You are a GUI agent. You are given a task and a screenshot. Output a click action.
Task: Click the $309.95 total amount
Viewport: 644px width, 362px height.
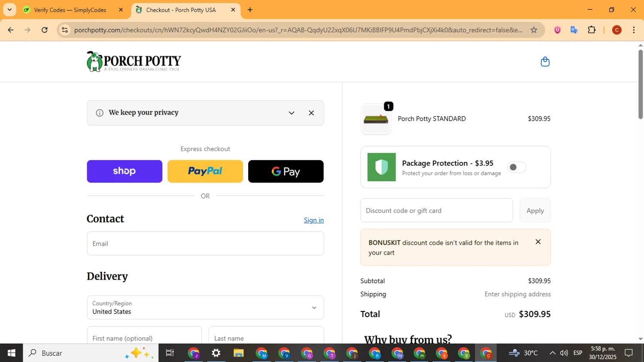click(535, 314)
